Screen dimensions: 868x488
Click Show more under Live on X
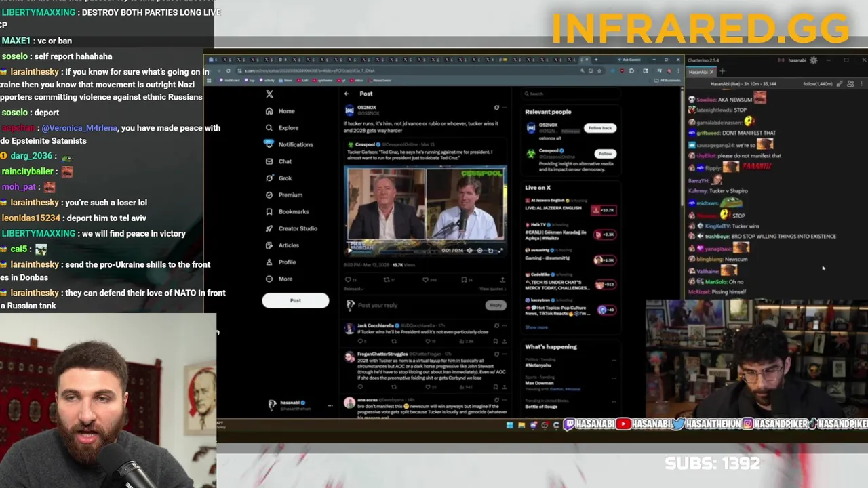pyautogui.click(x=536, y=327)
